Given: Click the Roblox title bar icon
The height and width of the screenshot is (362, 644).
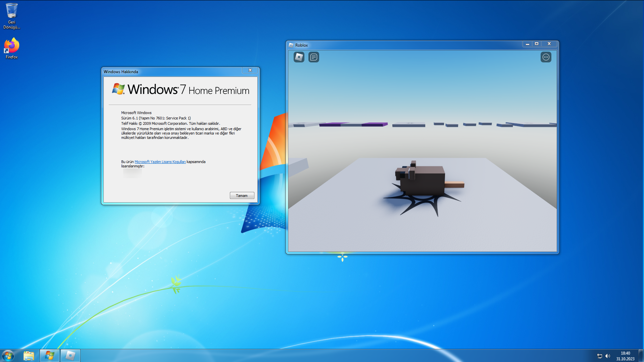Looking at the screenshot, I should [291, 45].
